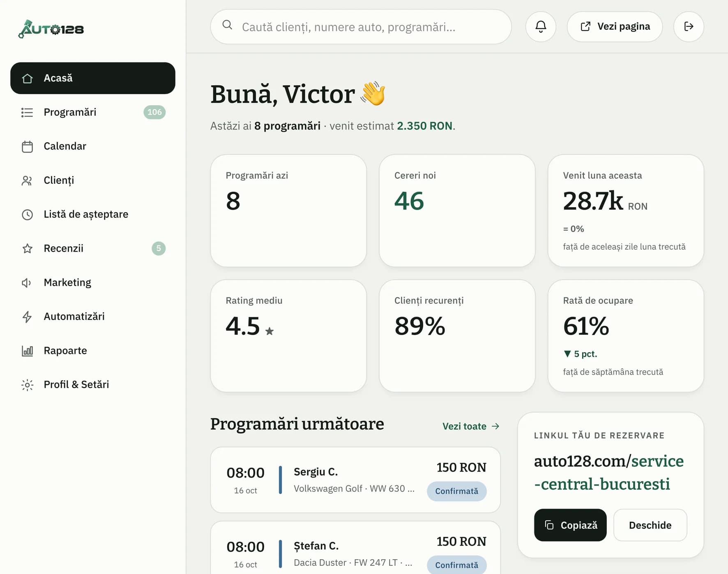728x574 pixels.
Task: Click the Calendar sidebar icon
Action: click(x=27, y=146)
